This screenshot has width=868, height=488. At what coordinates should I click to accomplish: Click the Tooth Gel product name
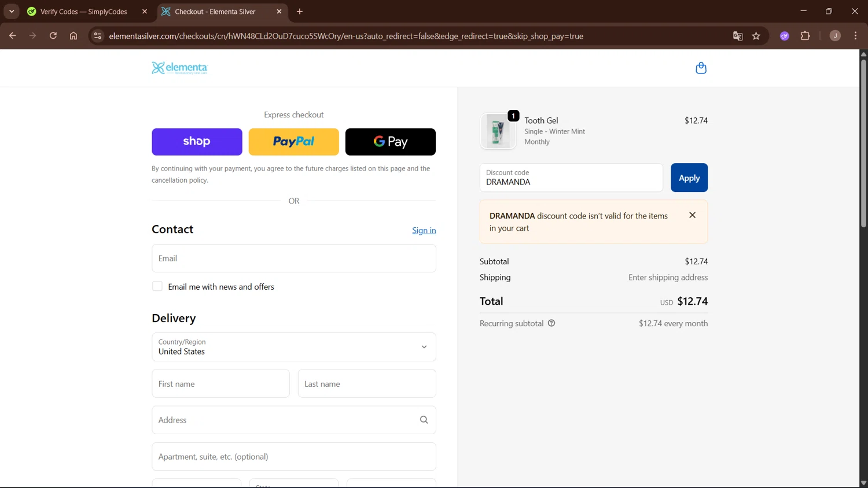point(541,120)
